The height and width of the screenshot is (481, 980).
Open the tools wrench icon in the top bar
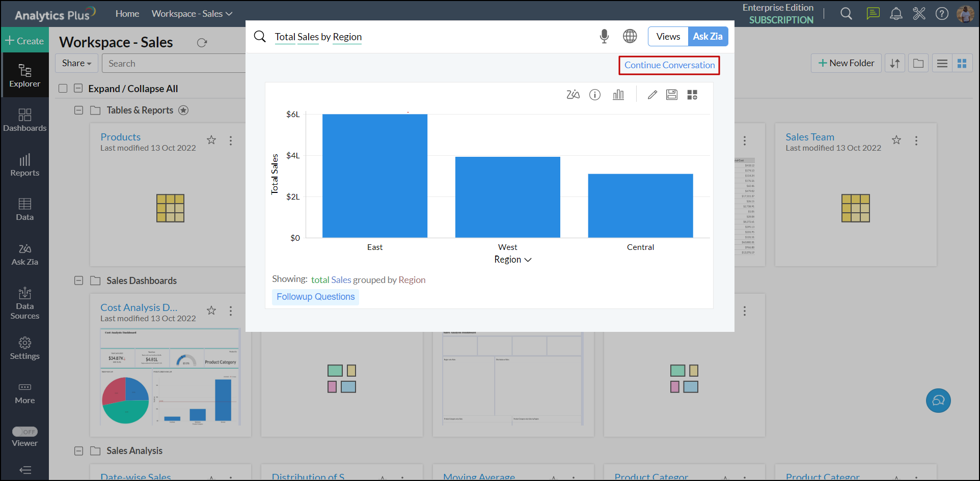pyautogui.click(x=919, y=14)
